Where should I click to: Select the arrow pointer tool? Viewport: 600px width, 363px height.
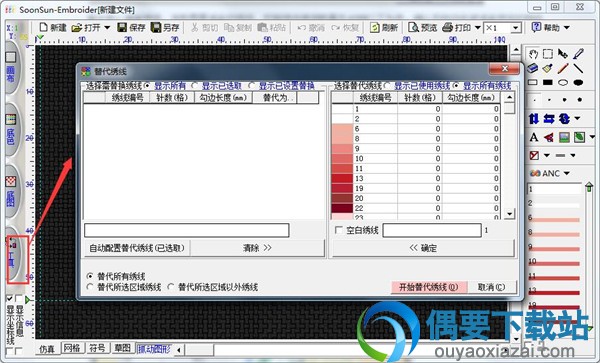tap(563, 54)
